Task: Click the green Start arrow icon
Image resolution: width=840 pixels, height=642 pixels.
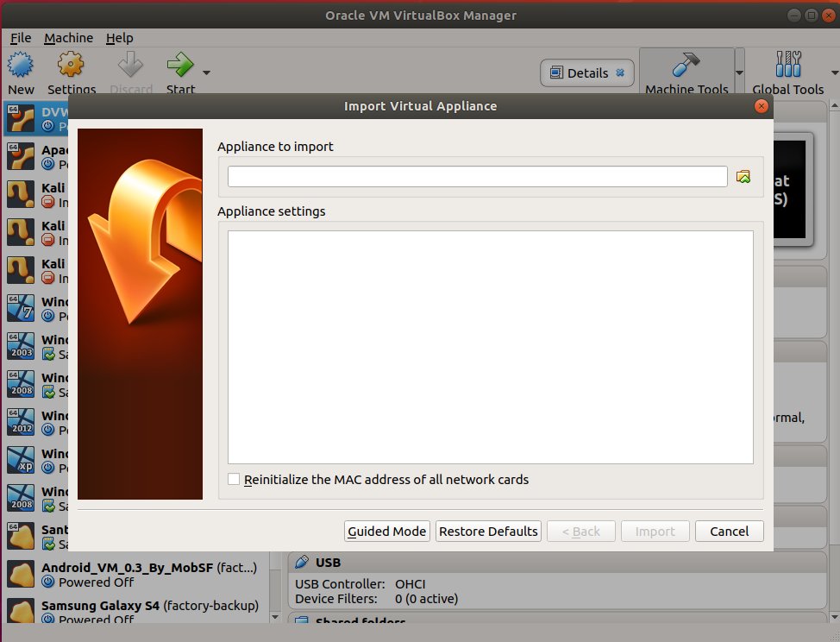Action: point(180,65)
